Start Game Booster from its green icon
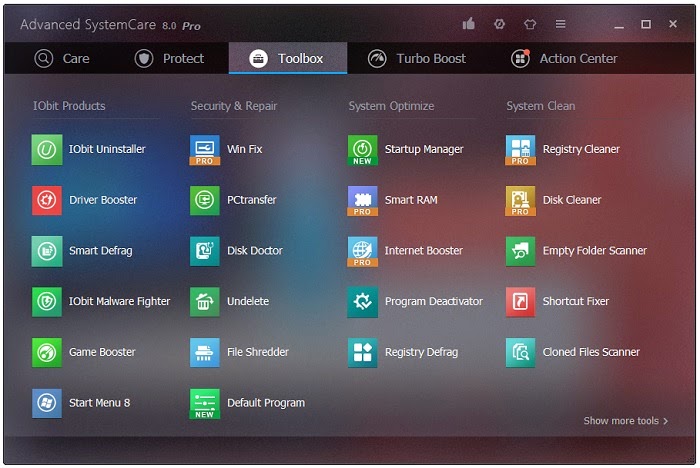Viewport: 700px width, 468px height. pos(47,353)
